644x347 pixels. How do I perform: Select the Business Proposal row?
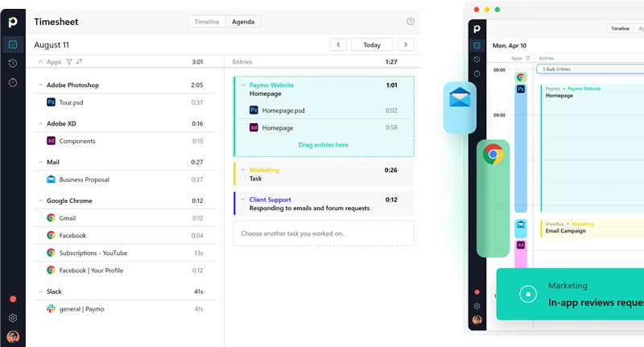[125, 180]
